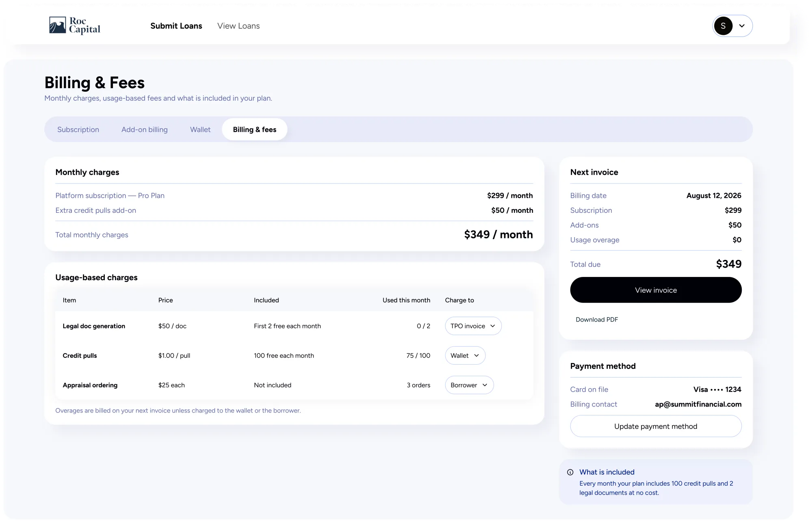
Task: Click the Billing & Fees page title
Action: (x=95, y=83)
